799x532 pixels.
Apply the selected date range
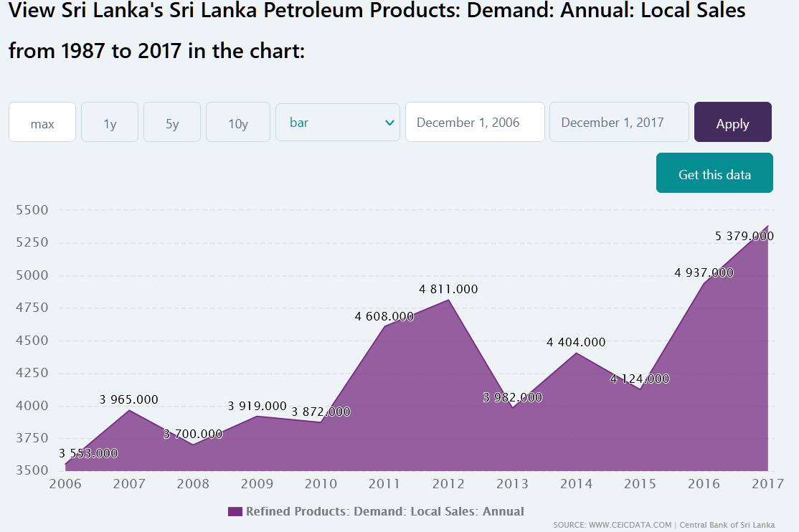733,123
